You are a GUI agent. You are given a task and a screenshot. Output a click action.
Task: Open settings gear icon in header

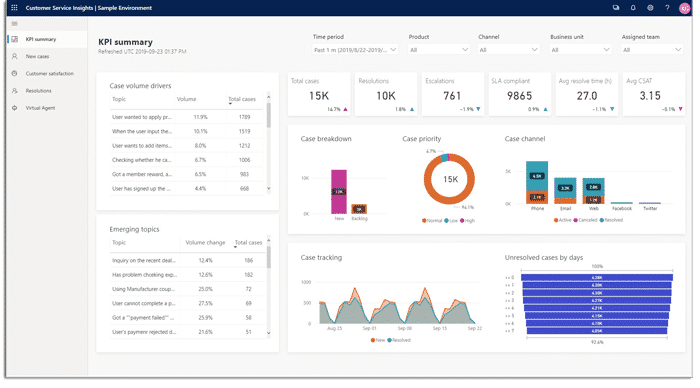pos(650,8)
